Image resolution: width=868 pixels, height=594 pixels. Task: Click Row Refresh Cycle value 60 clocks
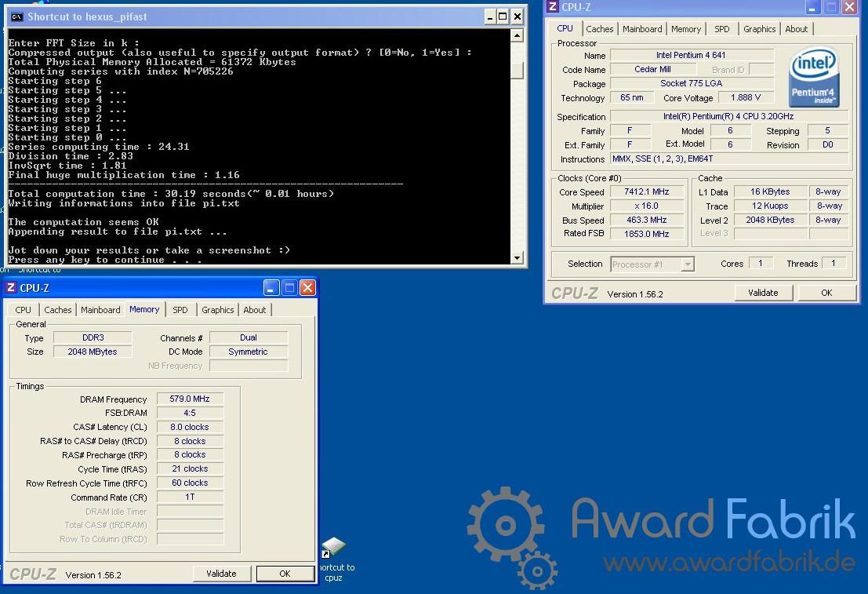(x=190, y=483)
